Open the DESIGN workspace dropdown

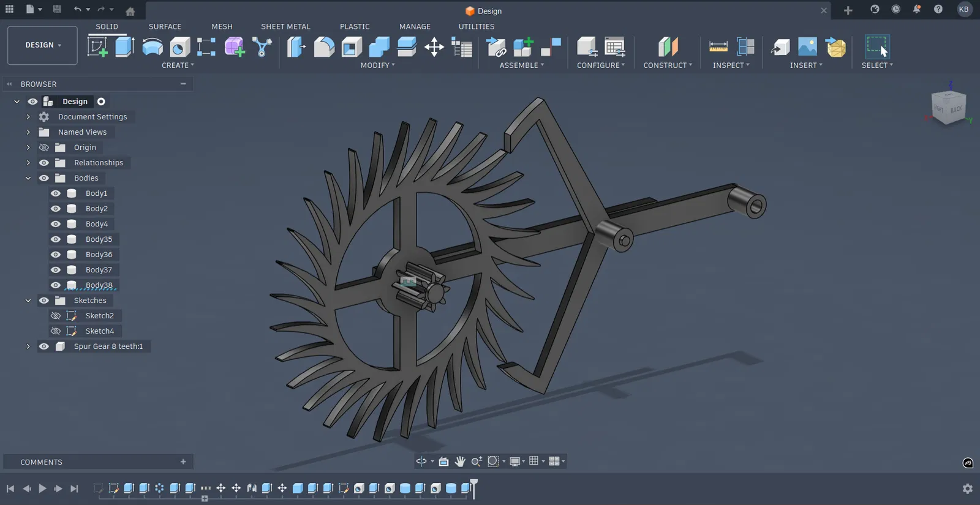[x=43, y=45]
